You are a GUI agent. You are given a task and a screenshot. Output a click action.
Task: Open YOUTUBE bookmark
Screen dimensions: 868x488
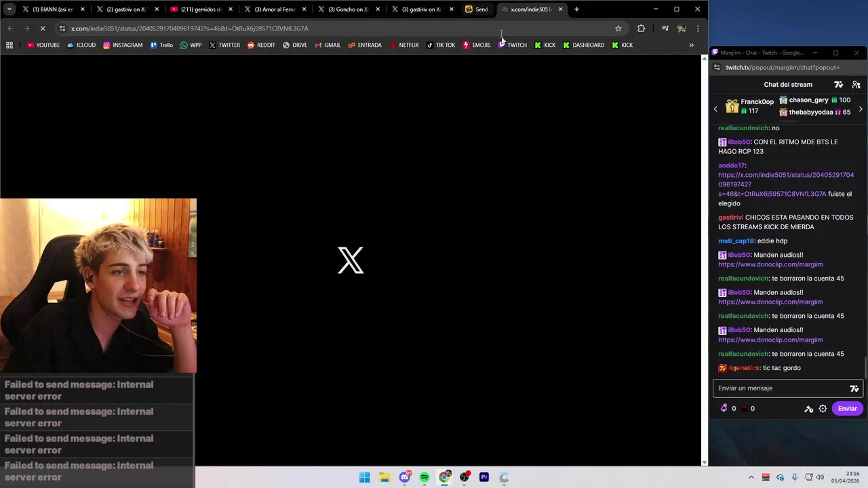(43, 45)
